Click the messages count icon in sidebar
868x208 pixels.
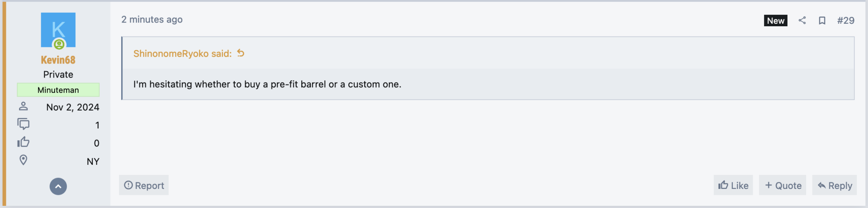click(x=23, y=124)
